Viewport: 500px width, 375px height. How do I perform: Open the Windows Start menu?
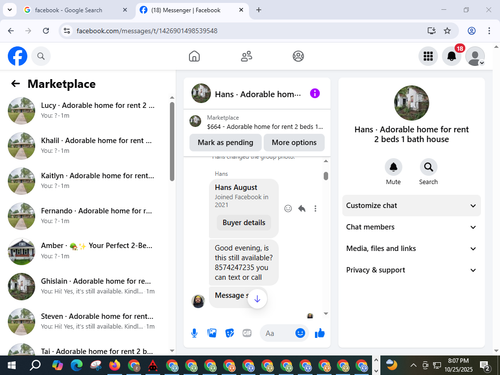pos(12,365)
